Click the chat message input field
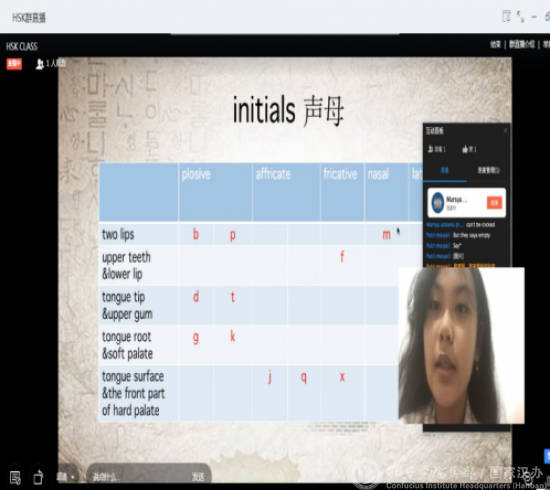This screenshot has width=550, height=490. pyautogui.click(x=140, y=477)
